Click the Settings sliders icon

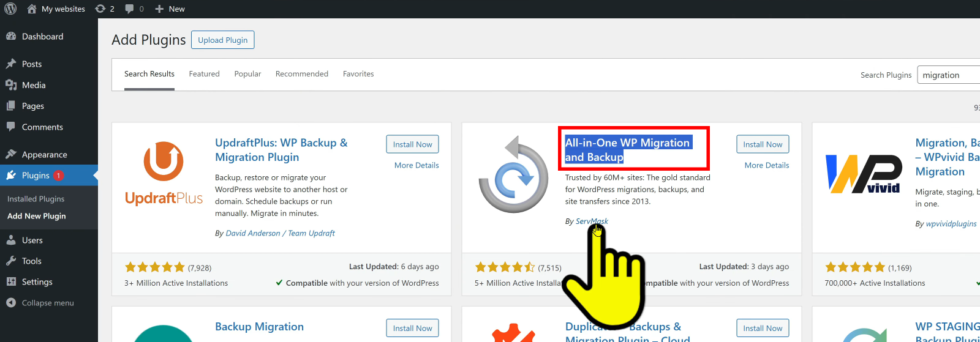[x=11, y=281]
